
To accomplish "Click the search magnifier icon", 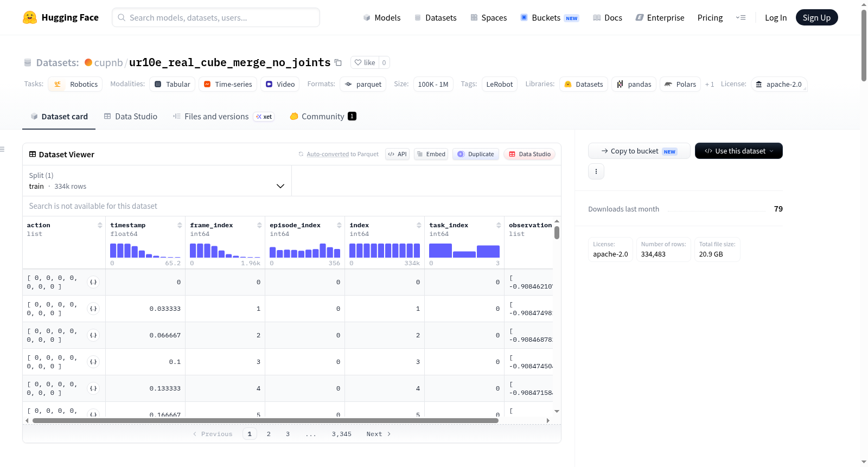I will (x=122, y=17).
